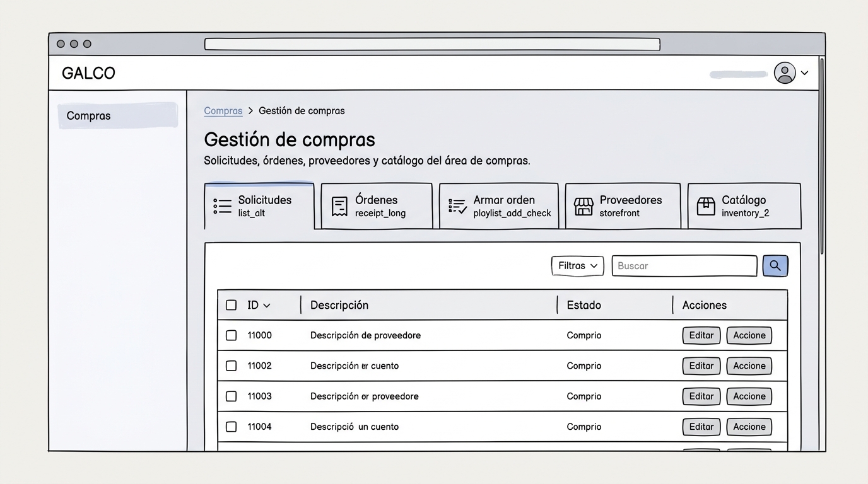Click Comprio status in row 11004
Viewport: 868px width, 484px height.
tap(584, 427)
